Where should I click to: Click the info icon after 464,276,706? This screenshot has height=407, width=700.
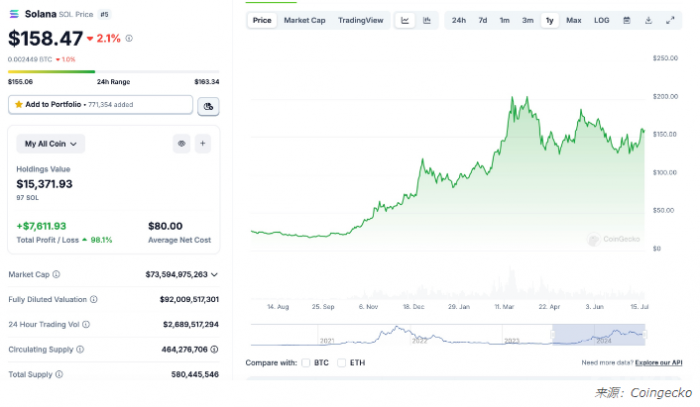(214, 349)
